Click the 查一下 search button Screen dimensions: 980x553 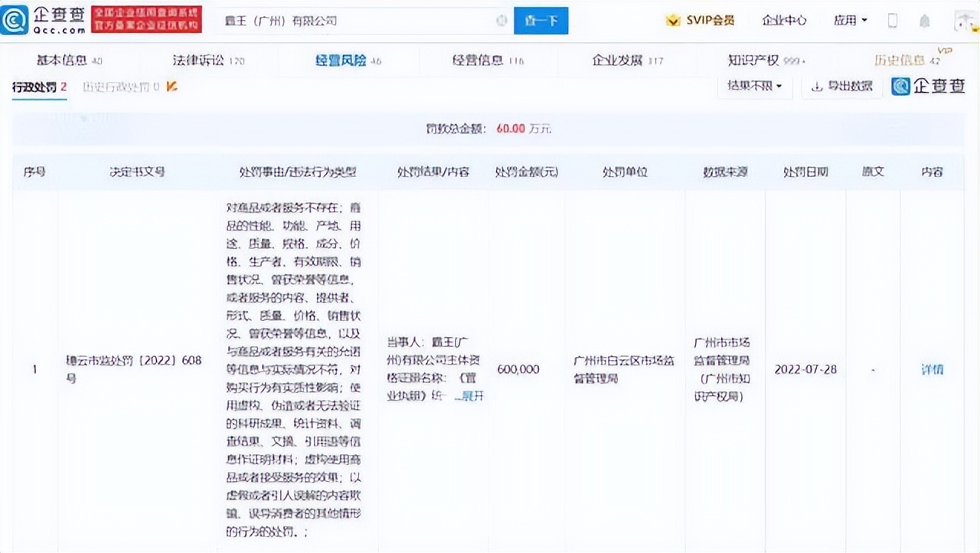click(x=541, y=21)
